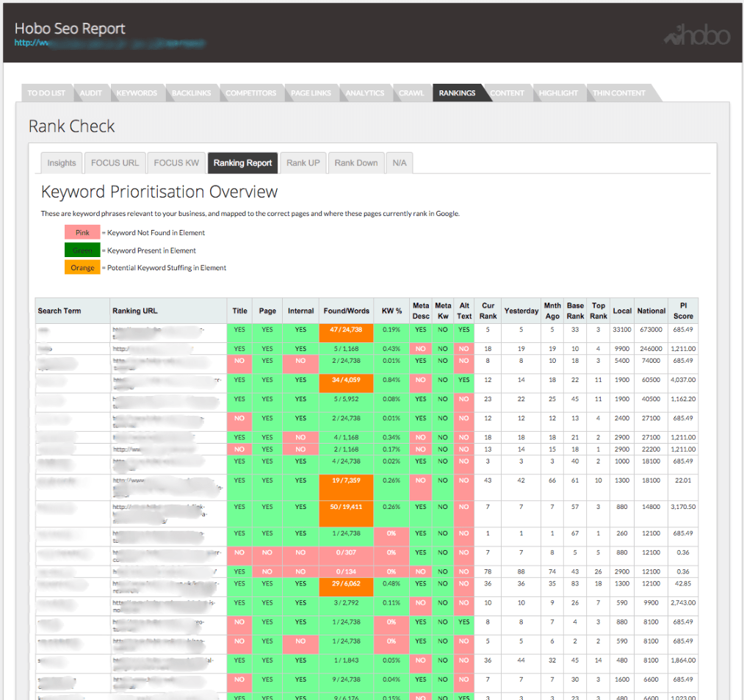Click the Internal column header
The width and height of the screenshot is (744, 700).
301,311
